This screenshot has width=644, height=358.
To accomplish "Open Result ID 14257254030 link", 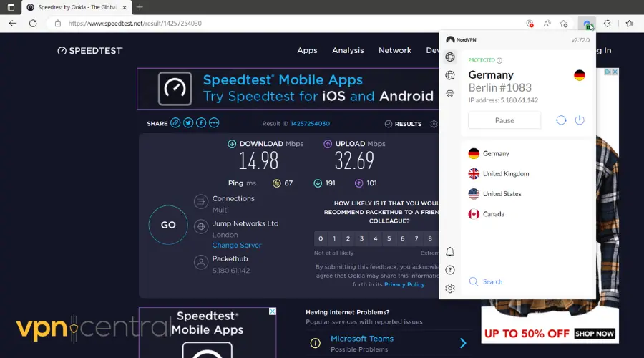I will tap(310, 123).
